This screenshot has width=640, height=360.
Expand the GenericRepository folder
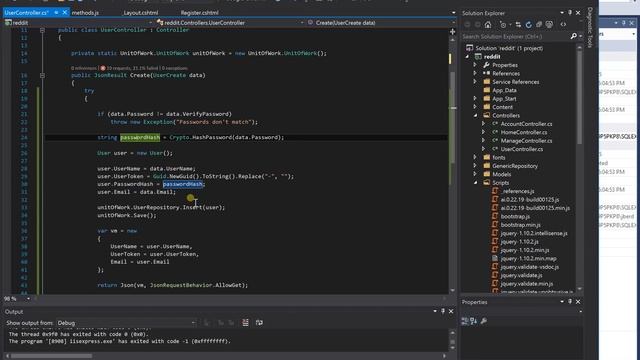click(x=475, y=166)
